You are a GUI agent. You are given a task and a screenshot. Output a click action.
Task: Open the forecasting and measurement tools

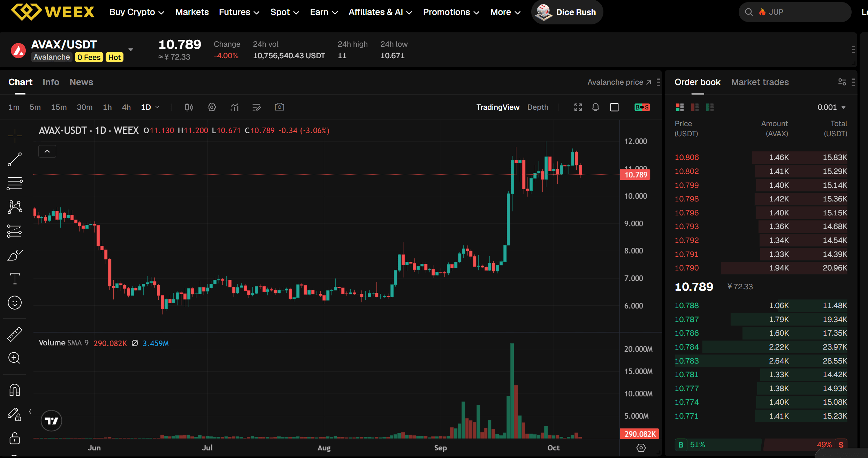point(15,231)
